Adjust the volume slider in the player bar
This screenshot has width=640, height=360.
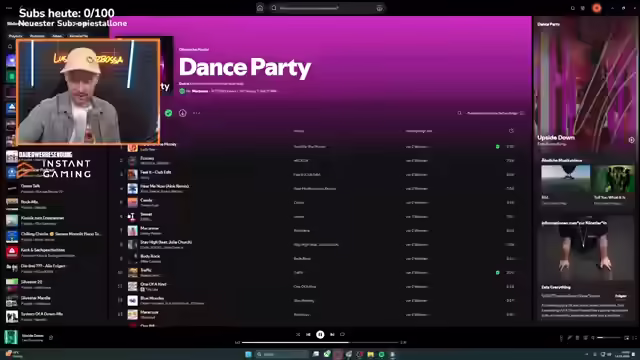click(x=609, y=338)
